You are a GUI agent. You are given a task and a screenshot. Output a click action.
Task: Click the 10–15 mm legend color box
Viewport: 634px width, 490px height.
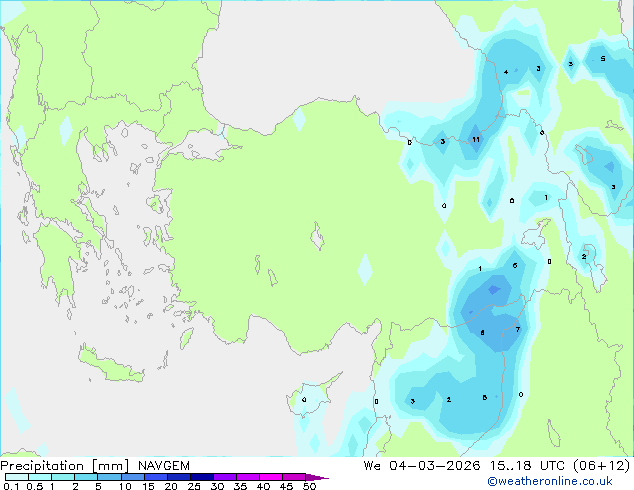[133, 477]
